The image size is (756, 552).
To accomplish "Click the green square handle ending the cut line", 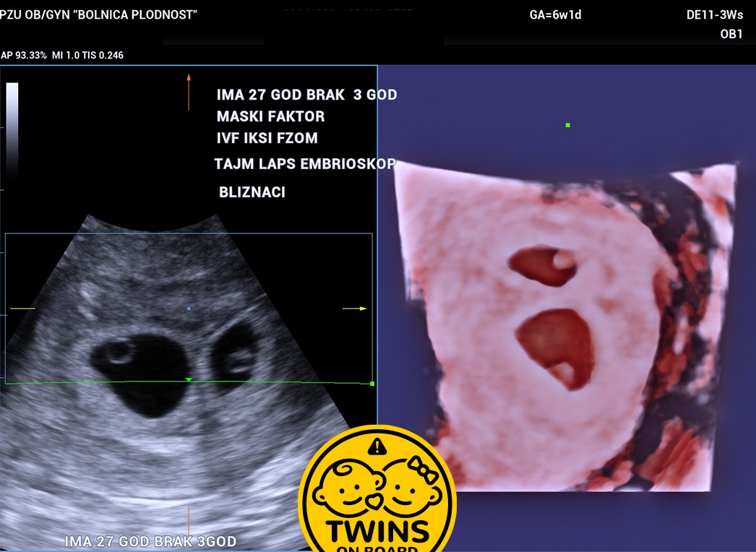I will (372, 384).
